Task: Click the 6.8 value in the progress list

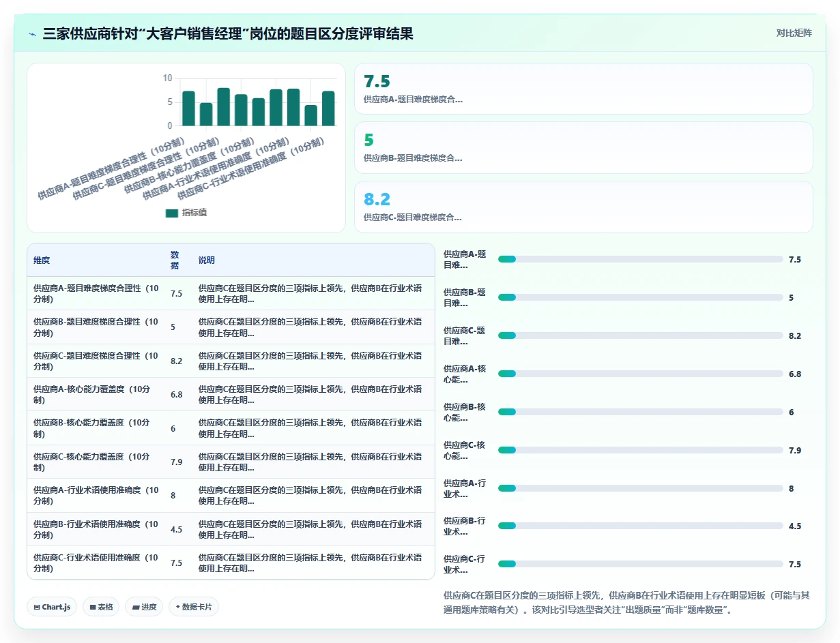Action: (795, 374)
